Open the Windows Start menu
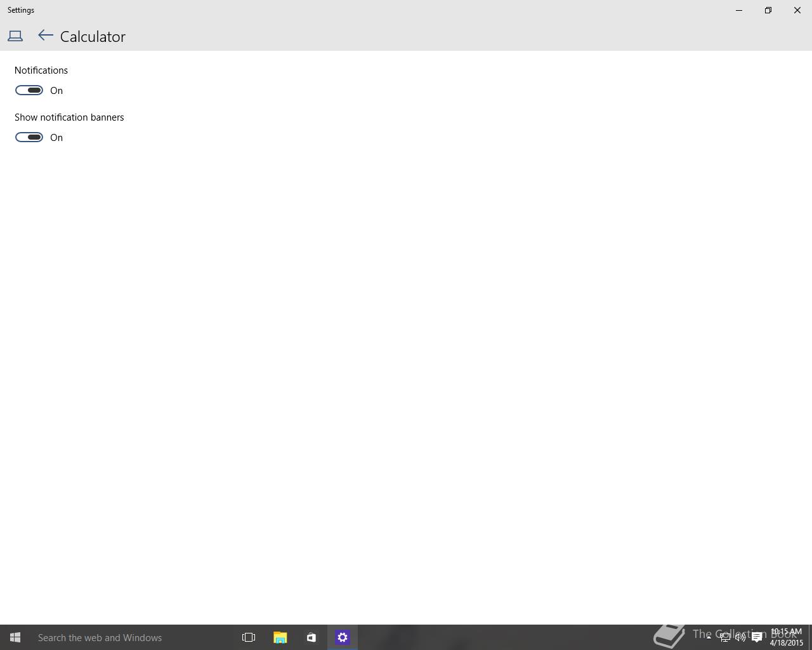 (15, 637)
